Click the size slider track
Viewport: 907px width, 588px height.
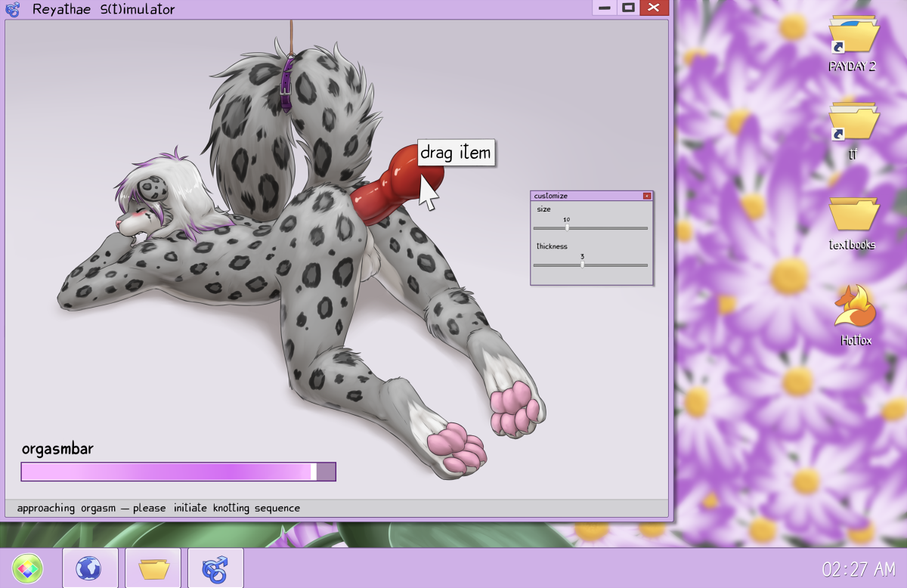click(590, 227)
